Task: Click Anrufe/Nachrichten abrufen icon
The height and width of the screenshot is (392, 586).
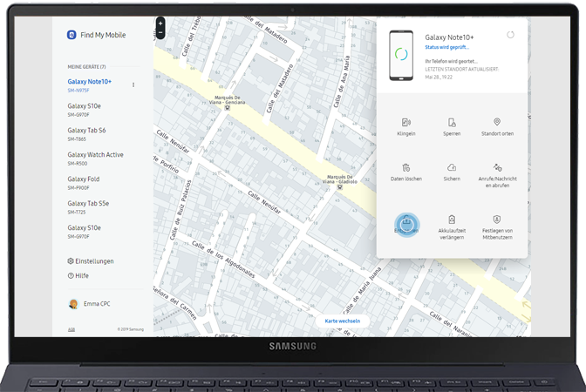Action: tap(497, 167)
